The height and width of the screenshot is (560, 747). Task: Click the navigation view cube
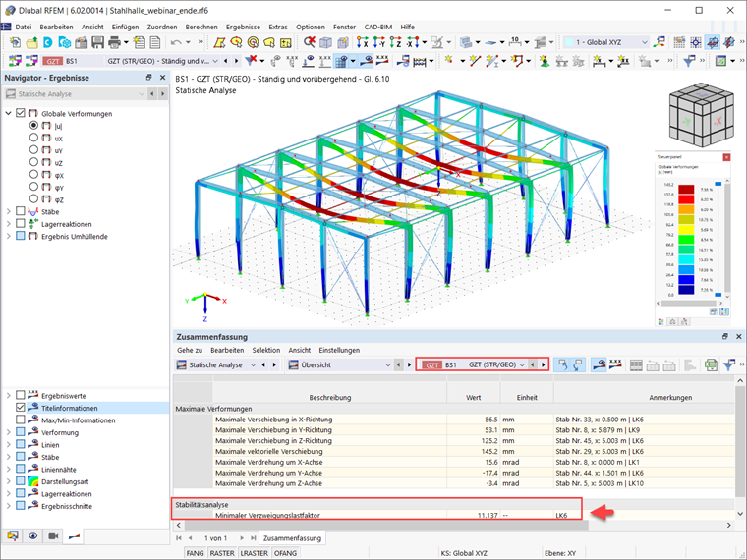[x=700, y=116]
